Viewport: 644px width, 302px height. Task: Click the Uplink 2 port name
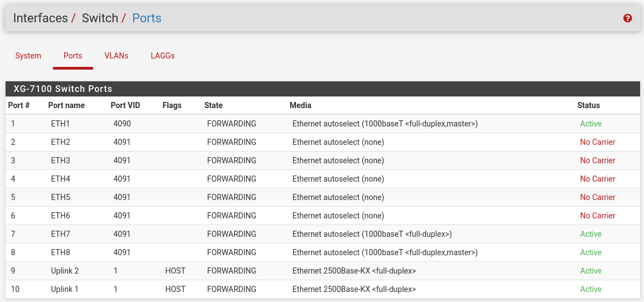(65, 271)
